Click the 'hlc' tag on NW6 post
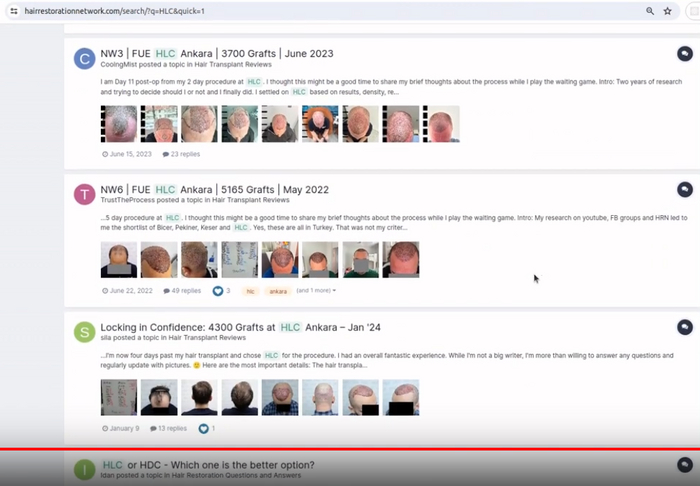Screen dimensions: 700x486 tap(250, 291)
